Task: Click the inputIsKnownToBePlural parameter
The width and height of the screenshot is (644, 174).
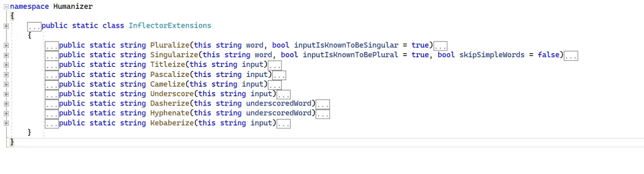Action: [x=351, y=55]
